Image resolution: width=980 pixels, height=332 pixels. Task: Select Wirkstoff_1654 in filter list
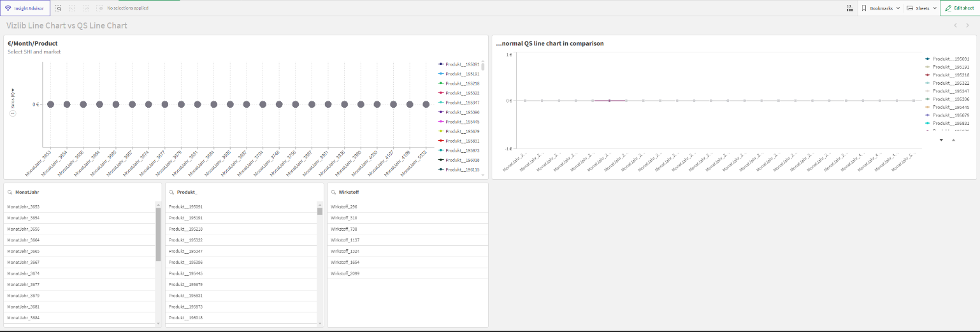[x=408, y=262]
